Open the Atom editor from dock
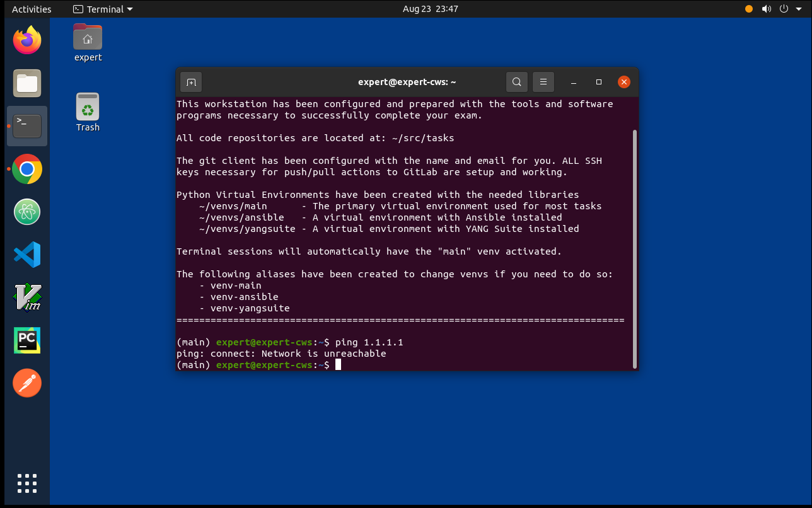The width and height of the screenshot is (812, 508). coord(27,212)
